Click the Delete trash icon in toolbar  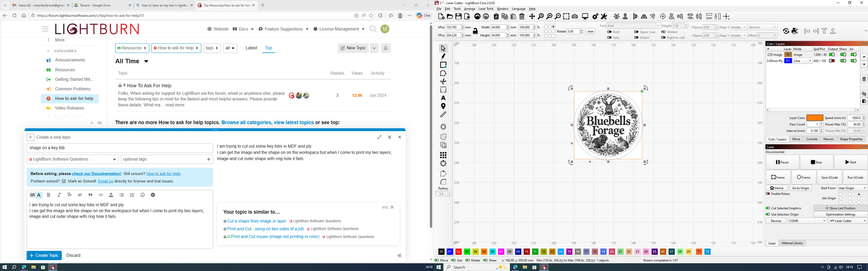522,16
